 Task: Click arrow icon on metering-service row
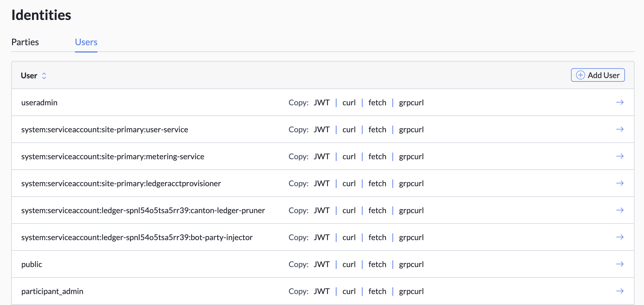(620, 156)
